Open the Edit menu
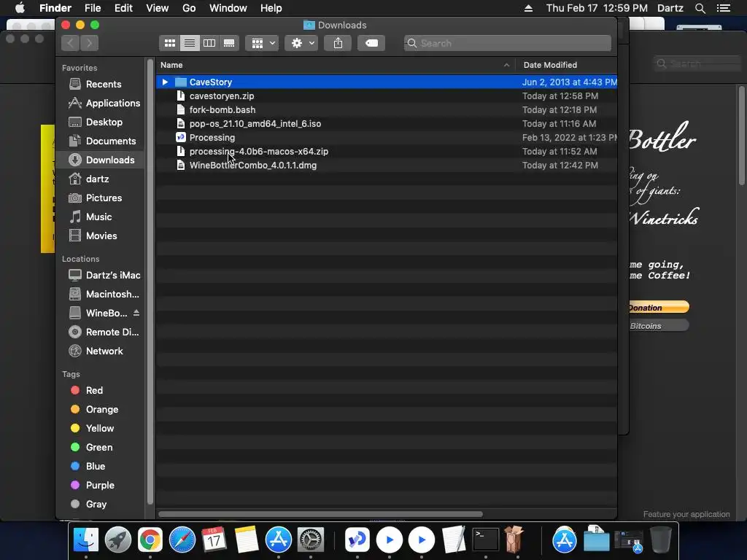 (123, 8)
